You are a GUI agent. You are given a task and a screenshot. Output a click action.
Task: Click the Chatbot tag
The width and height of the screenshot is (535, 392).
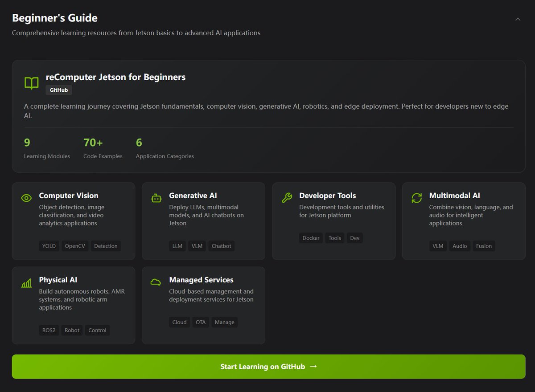[221, 246]
